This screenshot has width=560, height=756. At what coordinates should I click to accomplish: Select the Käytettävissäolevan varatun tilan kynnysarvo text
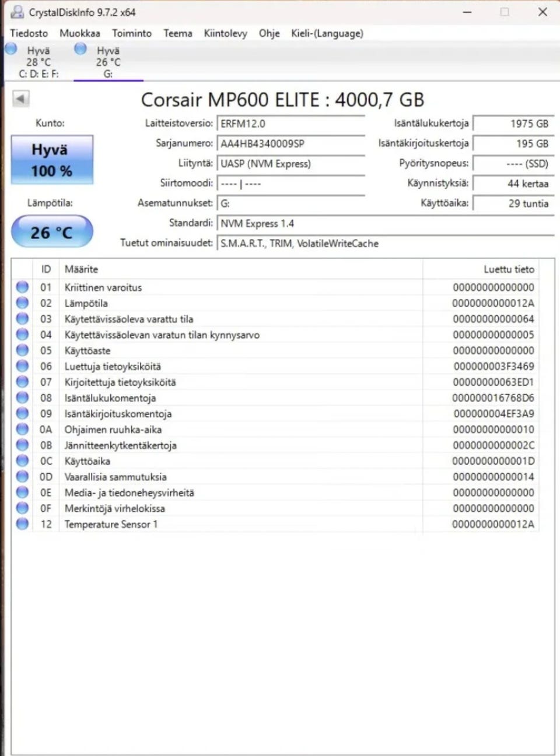coord(162,335)
